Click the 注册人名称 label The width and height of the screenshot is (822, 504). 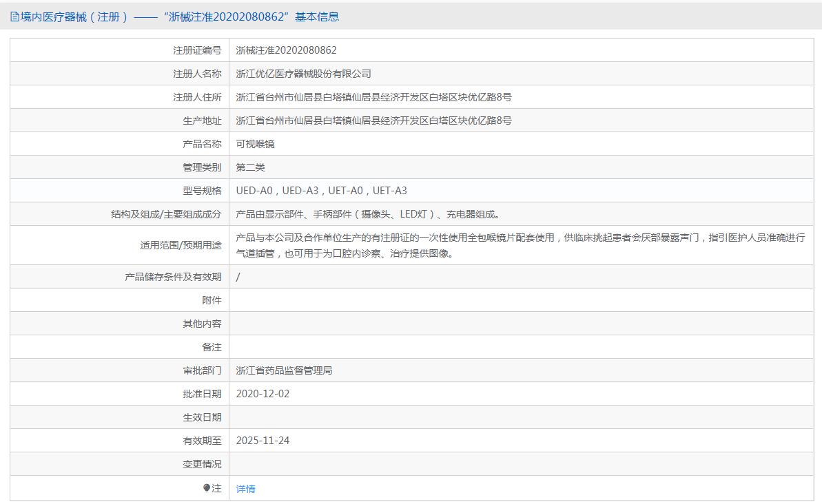click(x=197, y=74)
